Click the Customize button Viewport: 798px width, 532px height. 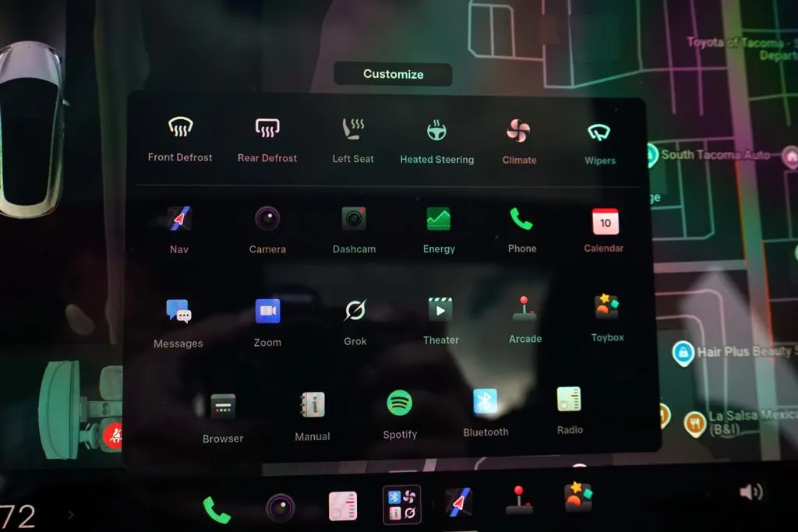tap(393, 74)
